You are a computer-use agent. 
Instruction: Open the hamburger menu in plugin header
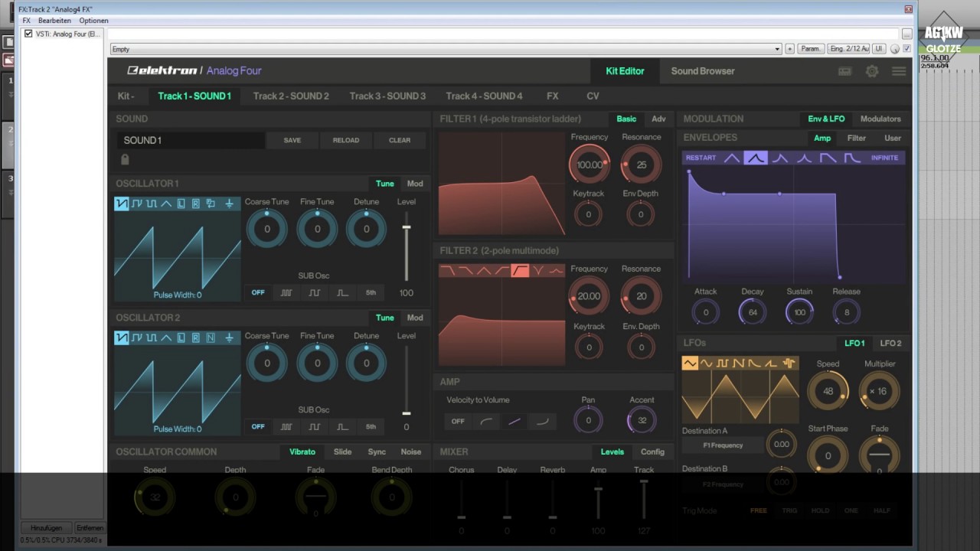tap(899, 71)
